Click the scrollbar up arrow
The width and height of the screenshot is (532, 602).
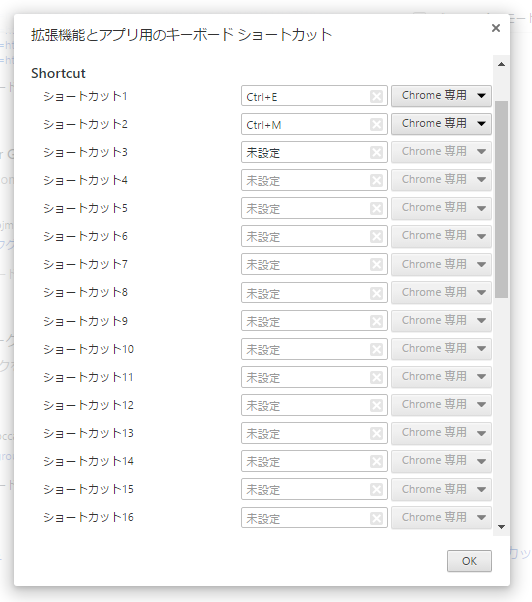[x=501, y=64]
